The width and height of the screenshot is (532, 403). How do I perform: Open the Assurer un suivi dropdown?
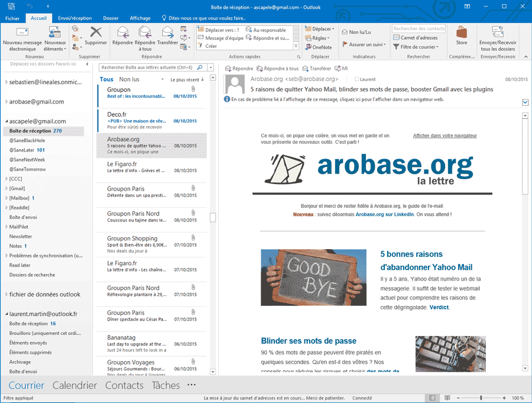(x=364, y=44)
